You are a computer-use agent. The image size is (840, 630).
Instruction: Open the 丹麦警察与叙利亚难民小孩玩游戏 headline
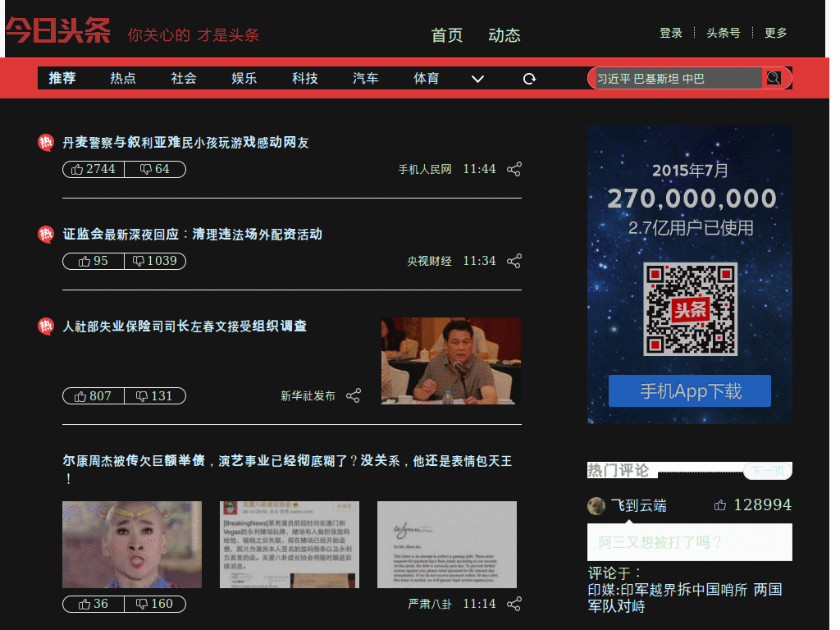[186, 143]
